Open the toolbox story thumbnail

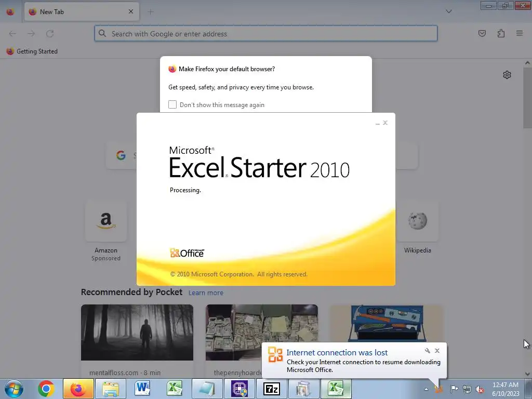[x=387, y=324]
